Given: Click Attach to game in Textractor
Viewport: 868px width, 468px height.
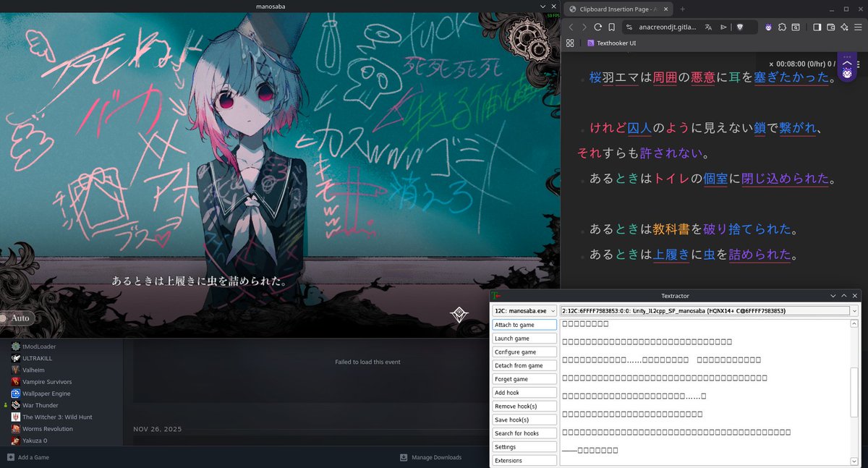Looking at the screenshot, I should [524, 325].
